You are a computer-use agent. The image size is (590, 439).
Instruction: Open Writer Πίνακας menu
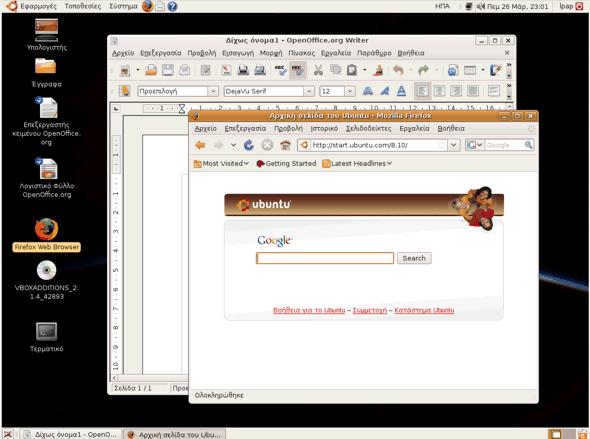pos(301,53)
